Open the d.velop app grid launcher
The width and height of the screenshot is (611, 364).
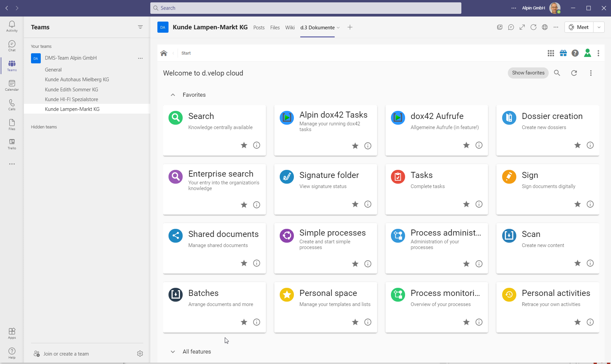(551, 53)
